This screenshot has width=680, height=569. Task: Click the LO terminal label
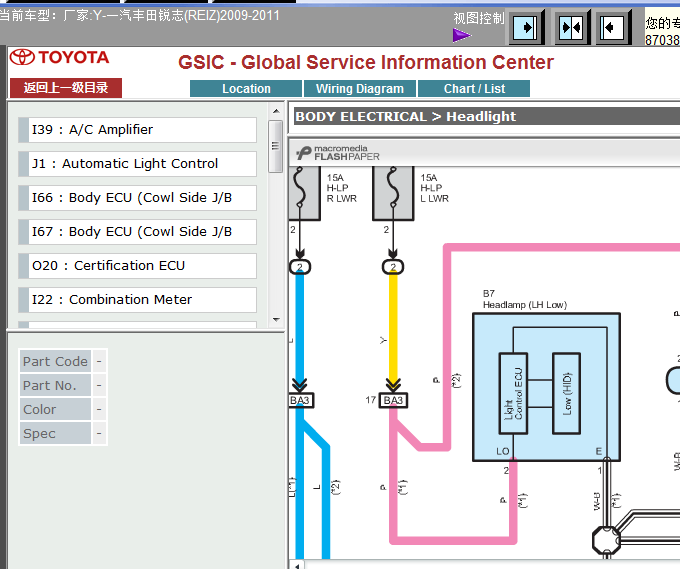coord(503,451)
